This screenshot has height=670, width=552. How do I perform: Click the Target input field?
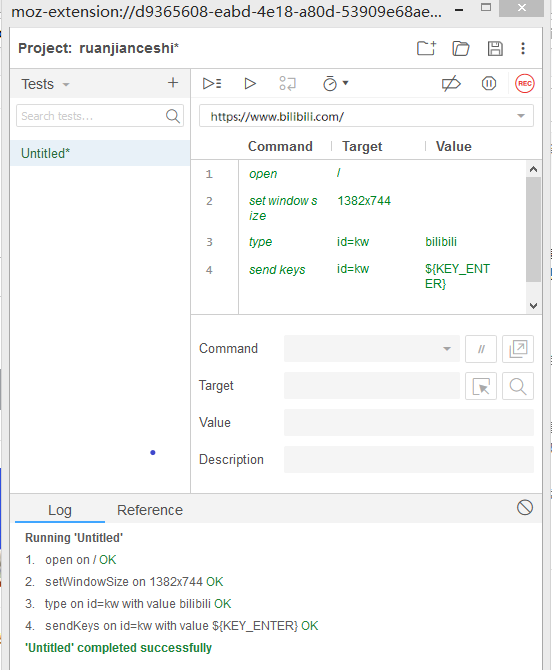click(x=372, y=386)
